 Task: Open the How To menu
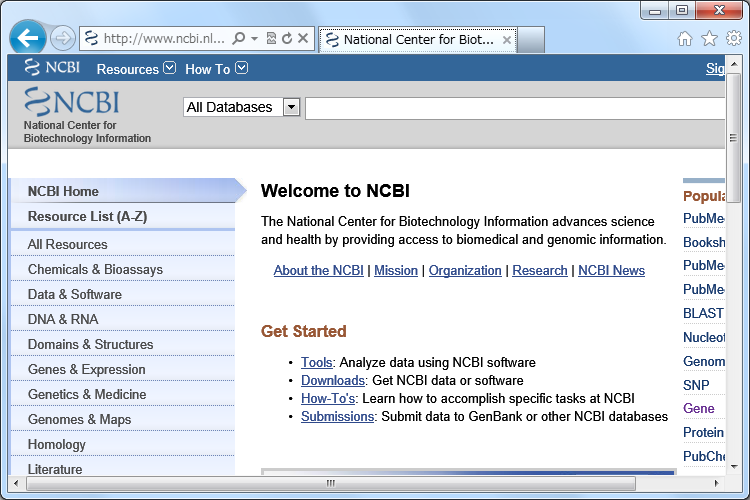(x=207, y=69)
